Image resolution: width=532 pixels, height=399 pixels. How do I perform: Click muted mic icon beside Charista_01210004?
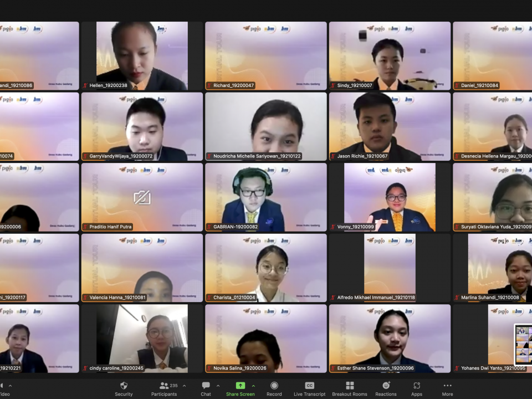[x=209, y=298]
